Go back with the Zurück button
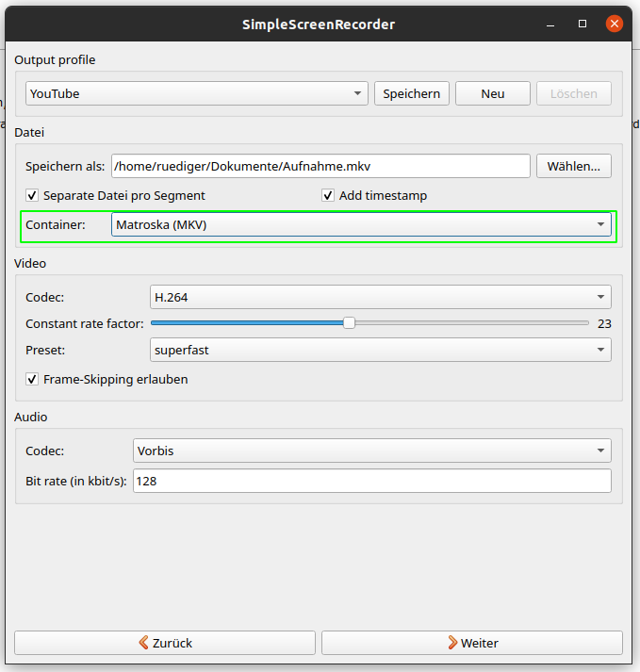The height and width of the screenshot is (672, 640). coord(165,643)
